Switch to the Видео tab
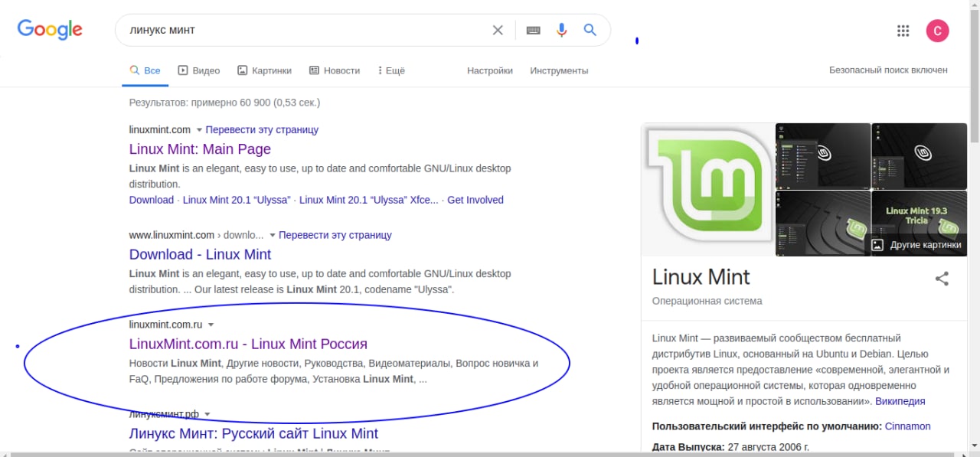The image size is (980, 457). click(x=199, y=70)
